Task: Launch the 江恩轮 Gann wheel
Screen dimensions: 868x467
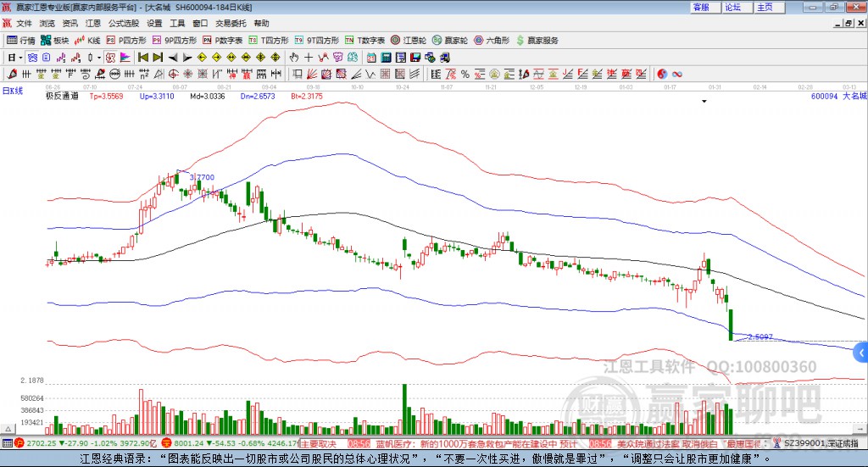Action: click(409, 41)
